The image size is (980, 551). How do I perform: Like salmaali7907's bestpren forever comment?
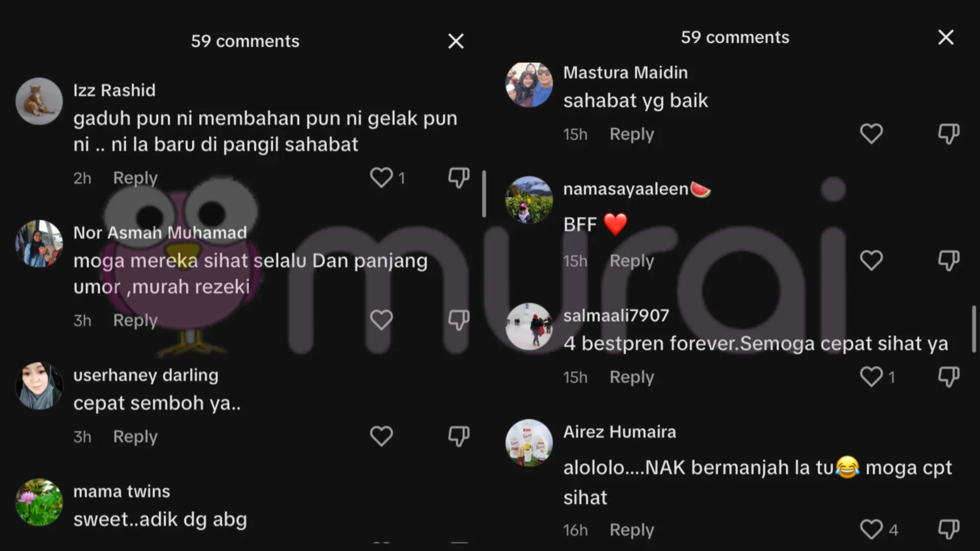coord(871,377)
